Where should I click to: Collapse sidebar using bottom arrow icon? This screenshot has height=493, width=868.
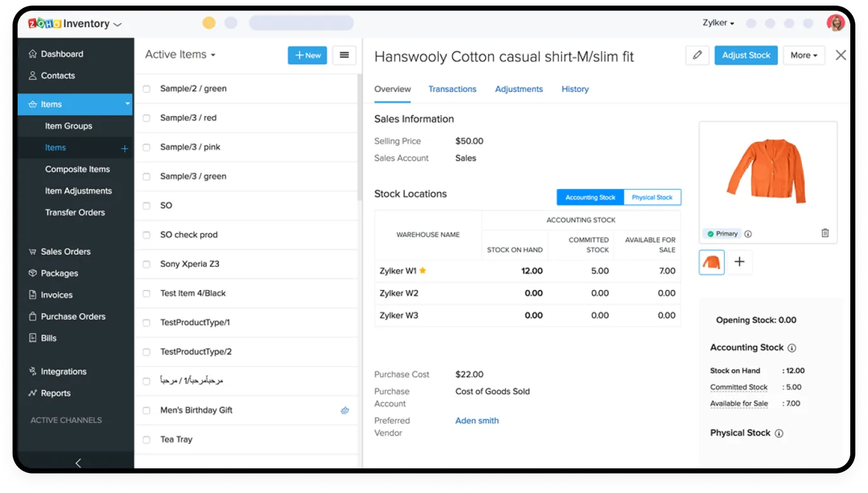pyautogui.click(x=78, y=463)
